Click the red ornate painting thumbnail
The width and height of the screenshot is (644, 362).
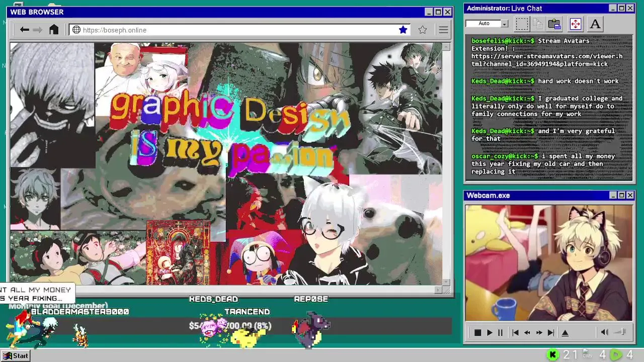pyautogui.click(x=178, y=253)
